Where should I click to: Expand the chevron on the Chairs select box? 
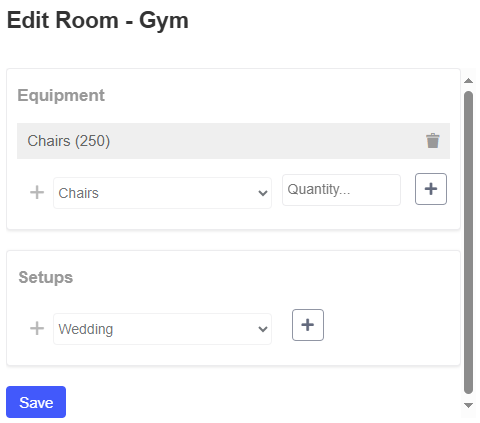click(263, 193)
